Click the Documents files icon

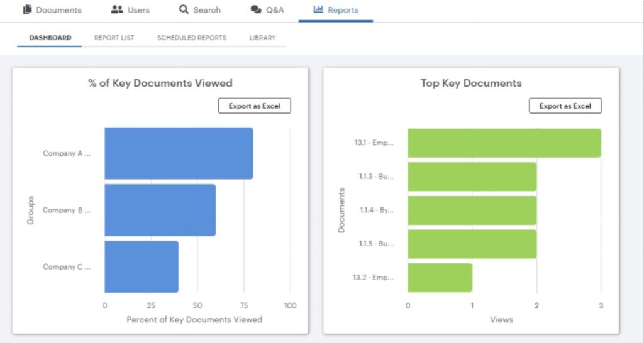(x=27, y=9)
